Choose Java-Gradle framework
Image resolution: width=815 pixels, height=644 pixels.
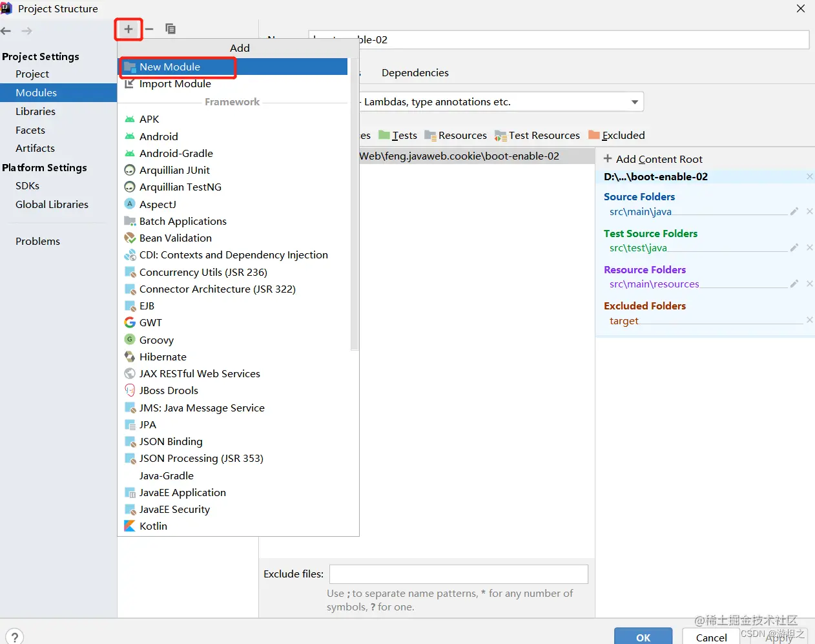(x=233, y=475)
